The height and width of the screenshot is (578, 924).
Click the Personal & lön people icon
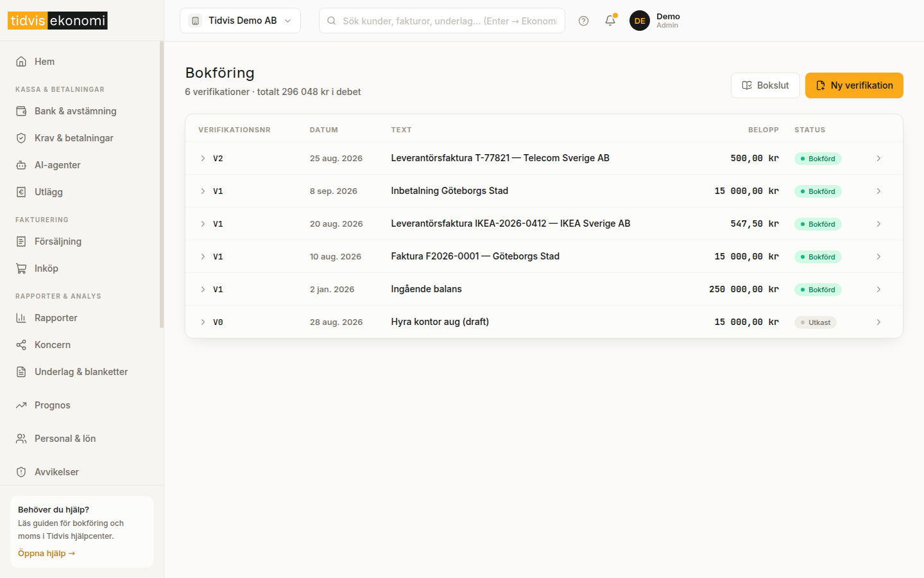pos(21,439)
